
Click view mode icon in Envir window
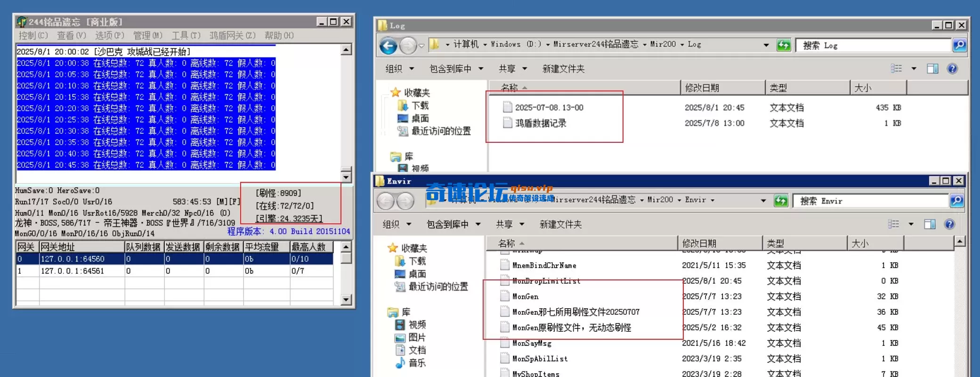point(893,224)
